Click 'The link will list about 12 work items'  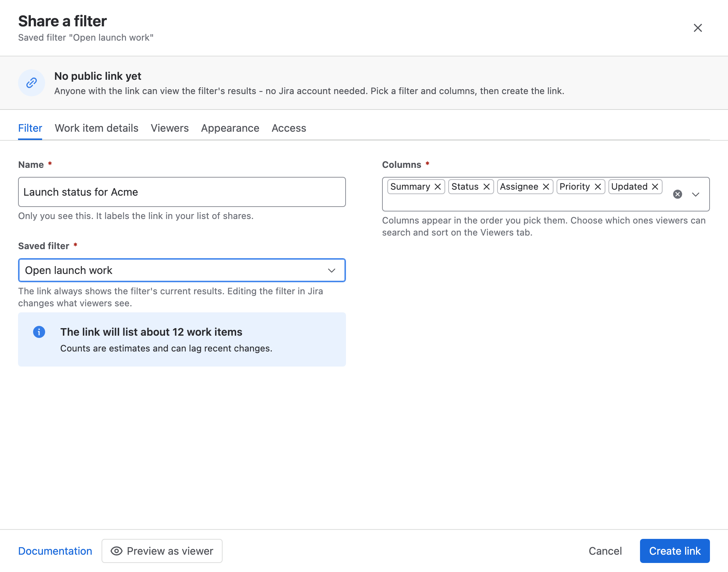click(151, 332)
